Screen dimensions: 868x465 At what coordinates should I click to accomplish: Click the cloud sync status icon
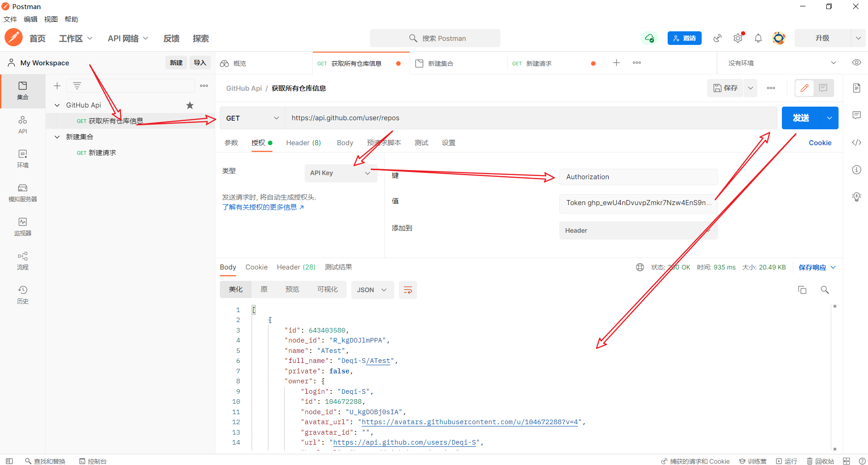[650, 38]
